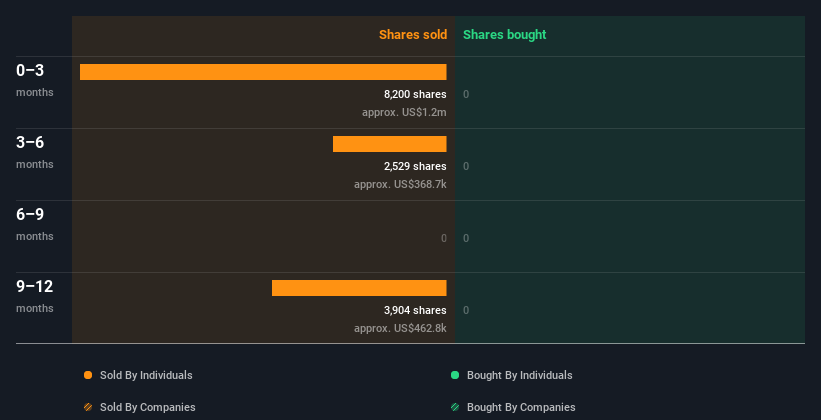Click the 6–9 months row label
The image size is (821, 420).
coord(35,224)
